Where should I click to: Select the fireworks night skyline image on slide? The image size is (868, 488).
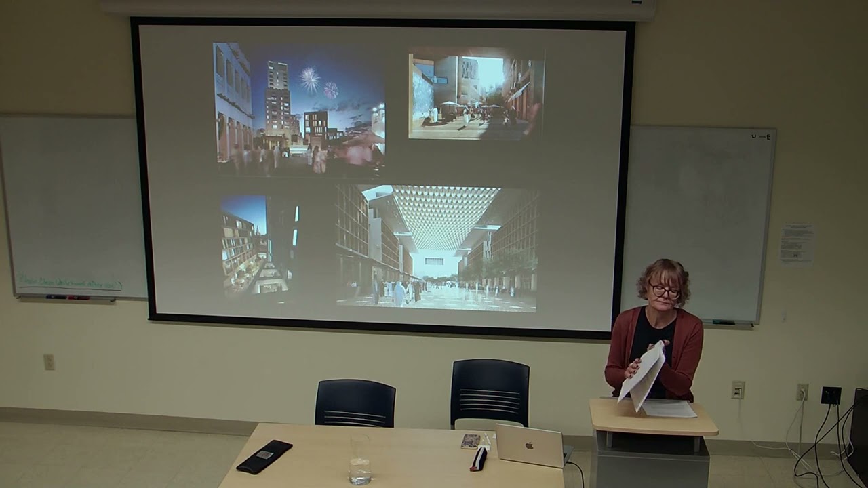point(300,108)
